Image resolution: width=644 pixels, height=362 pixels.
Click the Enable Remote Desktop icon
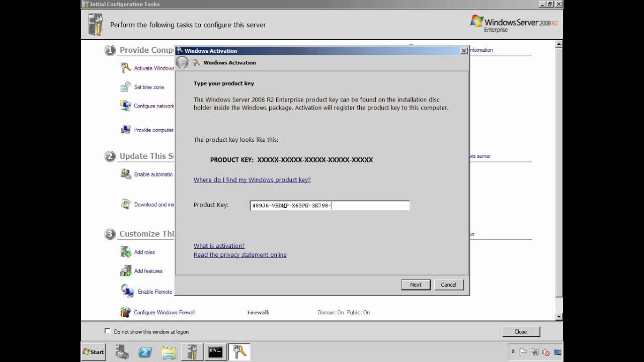127,291
